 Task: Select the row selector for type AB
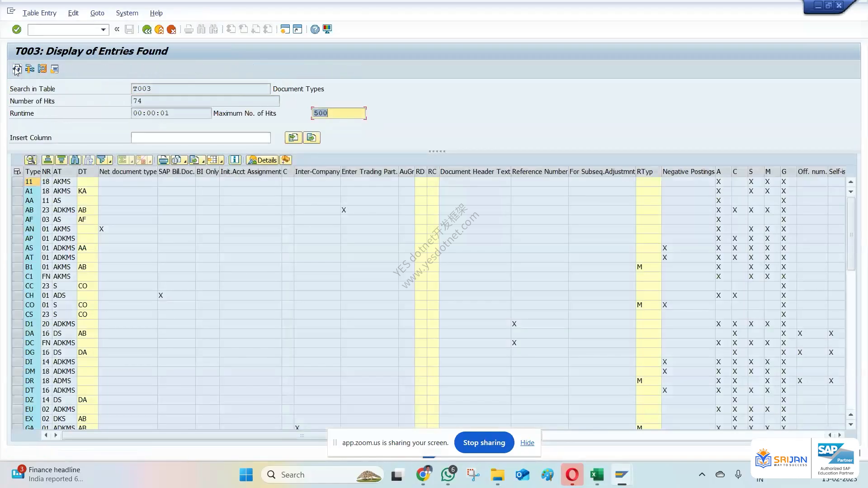coord(18,210)
